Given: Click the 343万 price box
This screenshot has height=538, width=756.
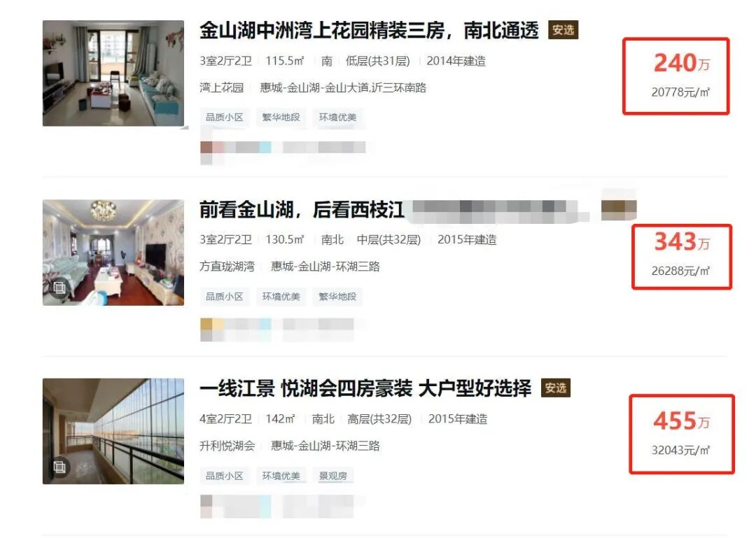Looking at the screenshot, I should [682, 257].
